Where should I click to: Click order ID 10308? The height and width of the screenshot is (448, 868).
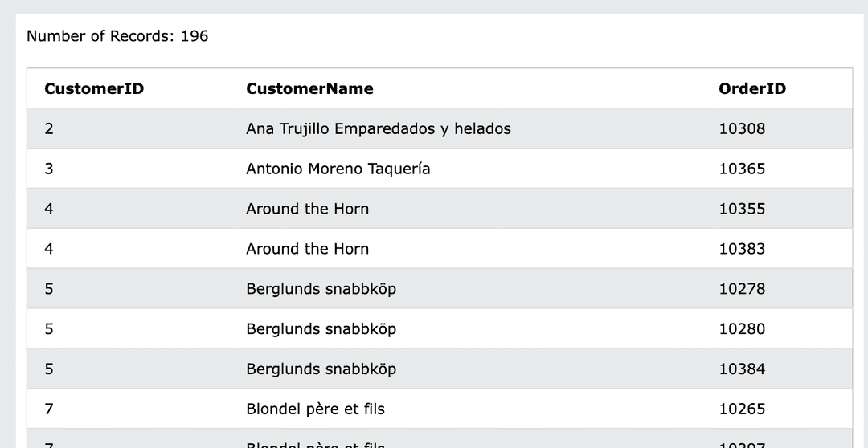742,128
